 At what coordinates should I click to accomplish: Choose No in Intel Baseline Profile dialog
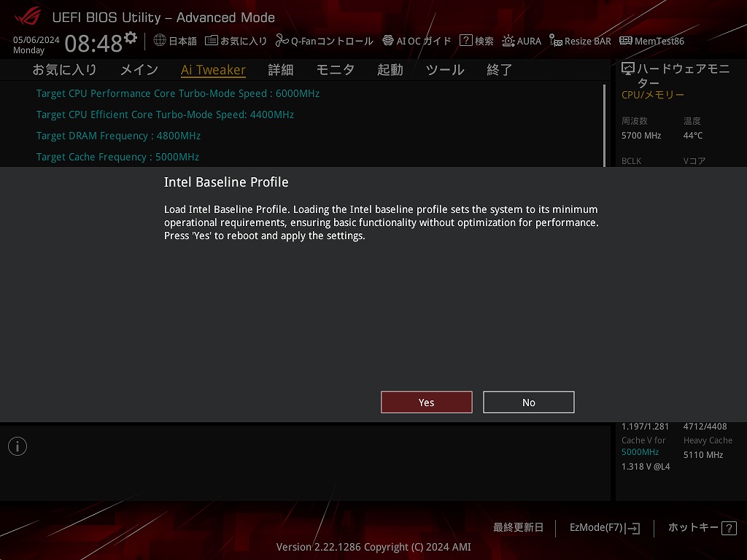click(x=528, y=402)
